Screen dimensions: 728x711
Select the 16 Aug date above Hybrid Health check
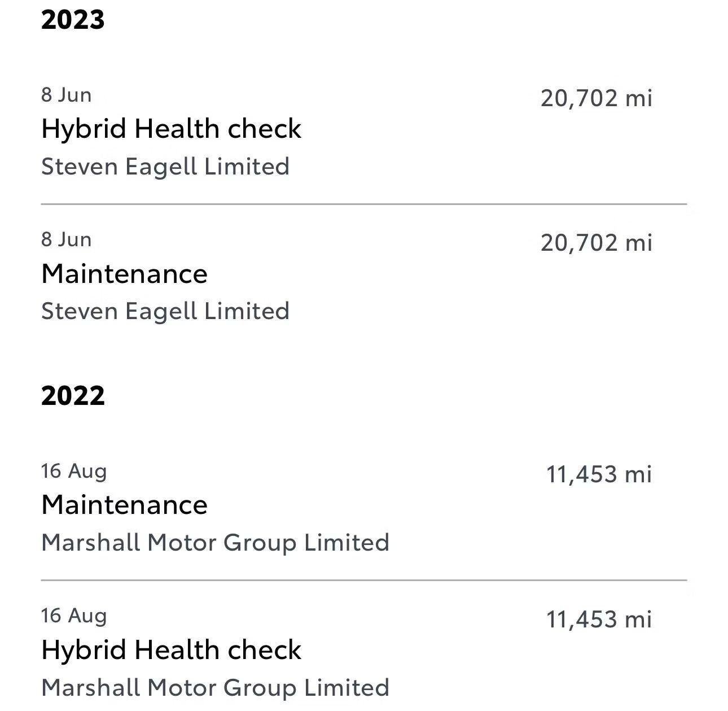(73, 616)
